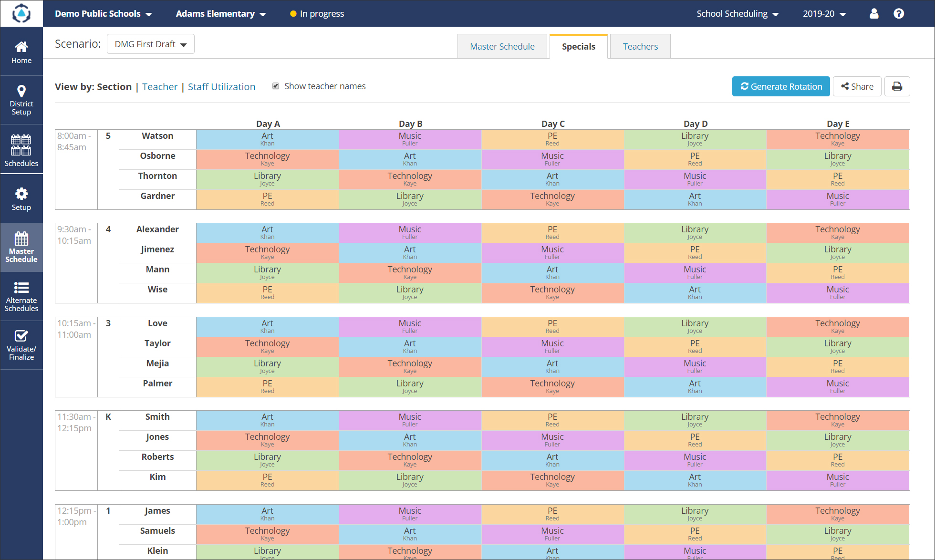Go to District Setup in sidebar
Image resolution: width=935 pixels, height=560 pixels.
[21, 100]
